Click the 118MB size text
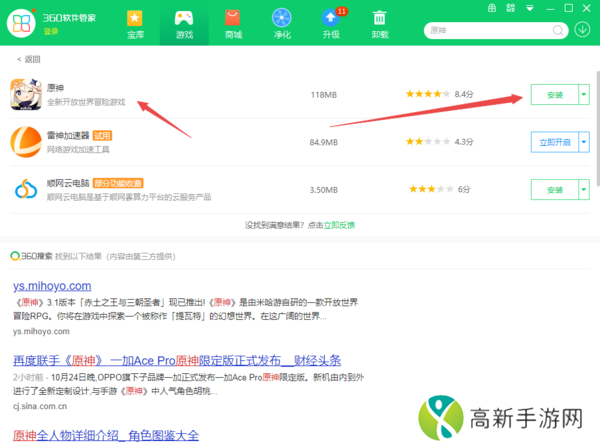The height and width of the screenshot is (443, 600). (x=324, y=95)
